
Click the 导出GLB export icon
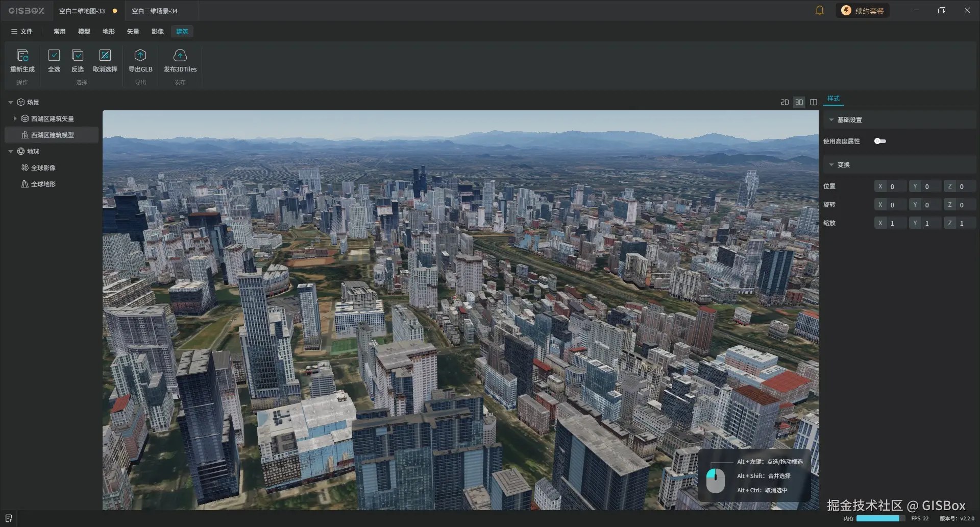click(x=140, y=55)
